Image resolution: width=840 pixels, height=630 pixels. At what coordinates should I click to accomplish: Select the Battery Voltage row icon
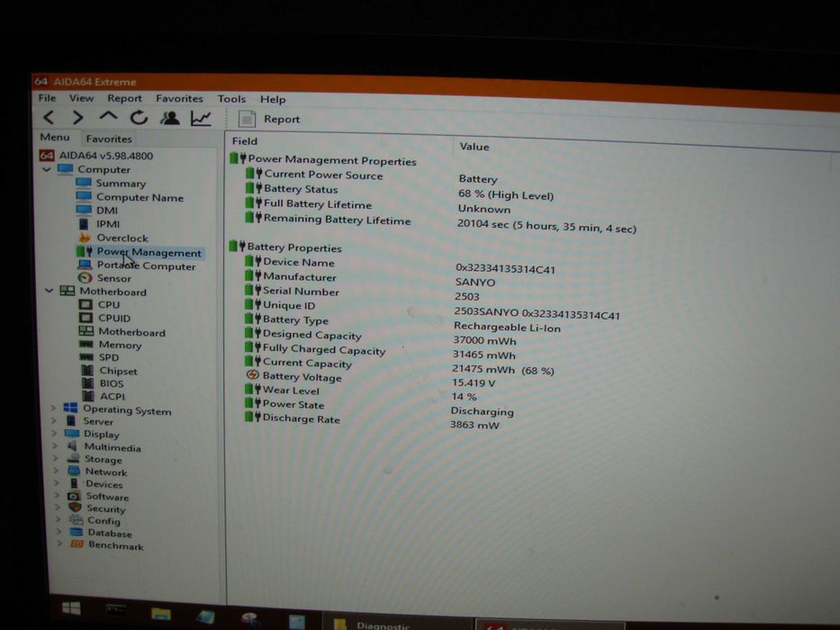pyautogui.click(x=252, y=374)
